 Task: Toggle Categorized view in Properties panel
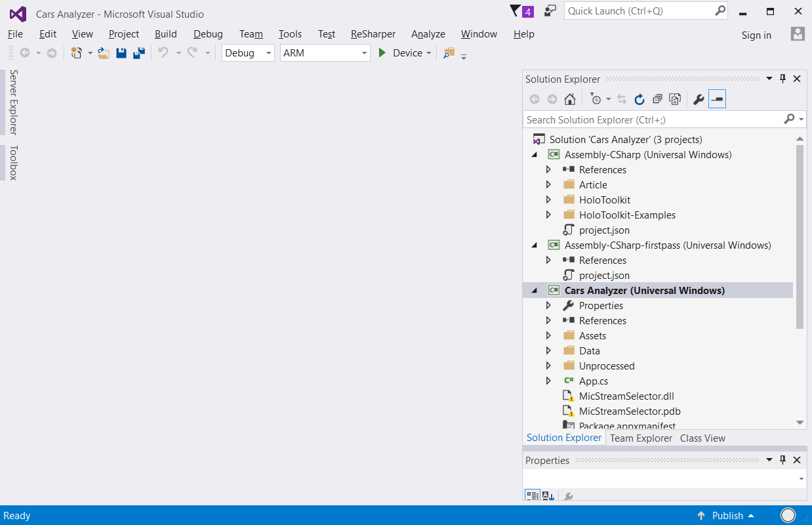(x=532, y=495)
